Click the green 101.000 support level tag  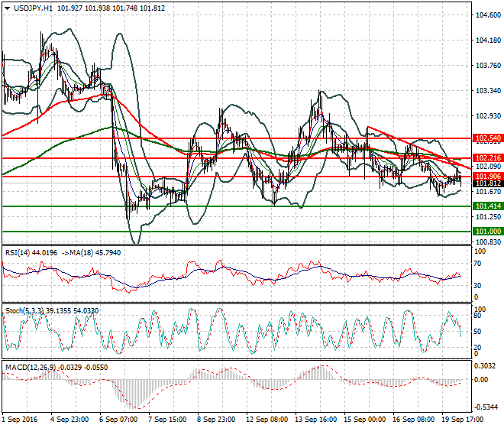click(x=486, y=232)
